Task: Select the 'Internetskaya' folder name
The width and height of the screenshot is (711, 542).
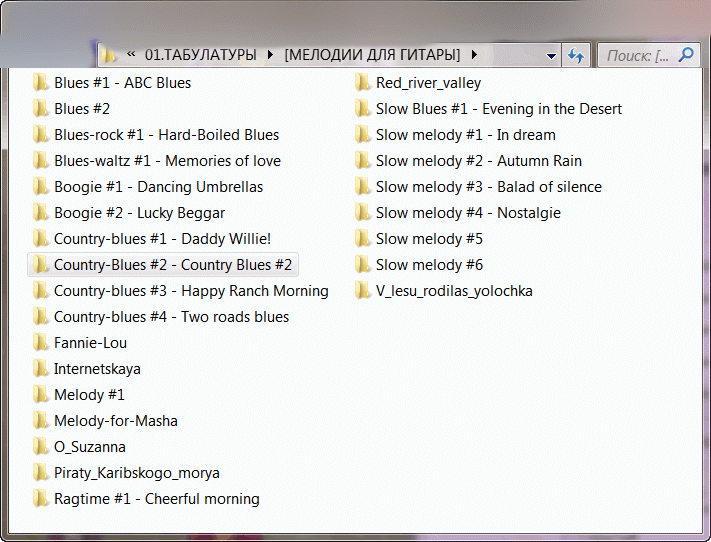Action: (x=97, y=369)
